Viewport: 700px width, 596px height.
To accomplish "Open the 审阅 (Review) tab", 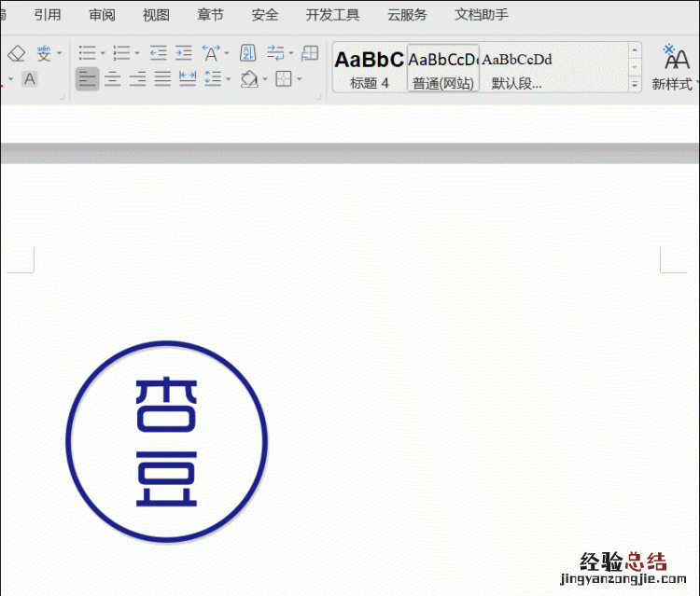I will point(103,15).
